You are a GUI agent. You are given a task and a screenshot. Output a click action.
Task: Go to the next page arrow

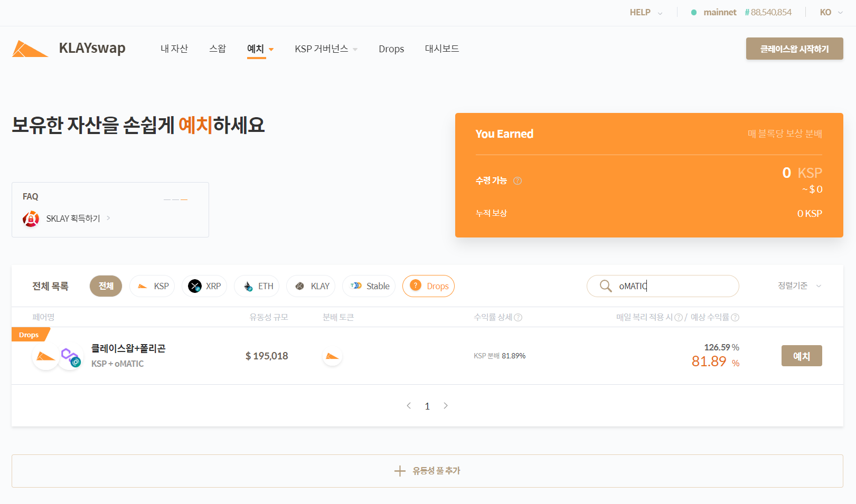(446, 405)
